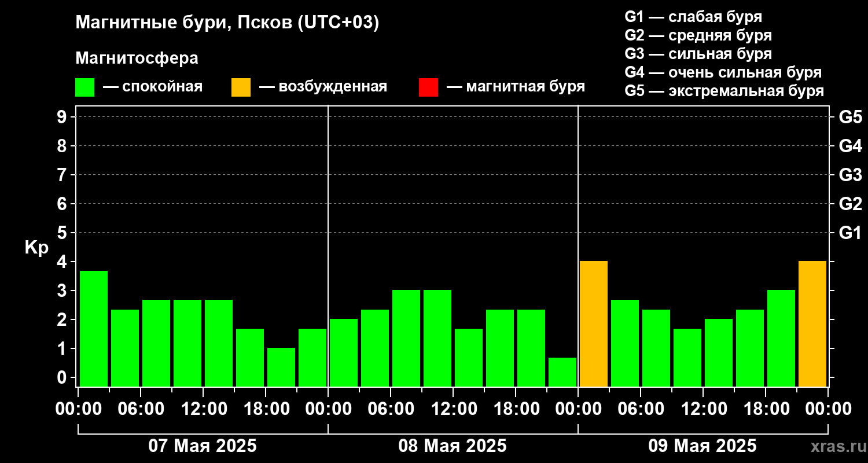Click the 'Kp' axis label

tap(36, 248)
